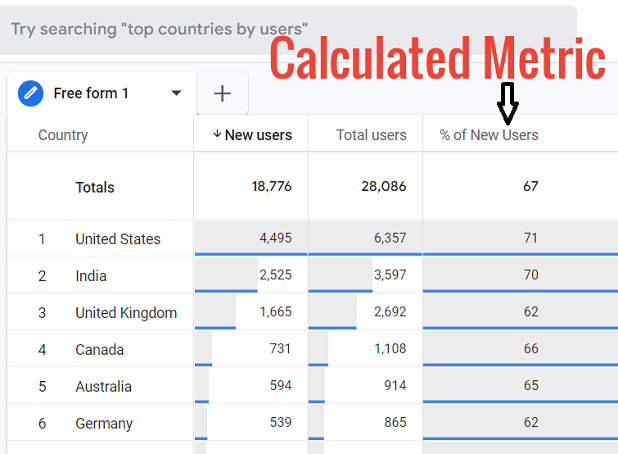The height and width of the screenshot is (454, 618).
Task: Click the % of New Users header
Action: pos(489,135)
